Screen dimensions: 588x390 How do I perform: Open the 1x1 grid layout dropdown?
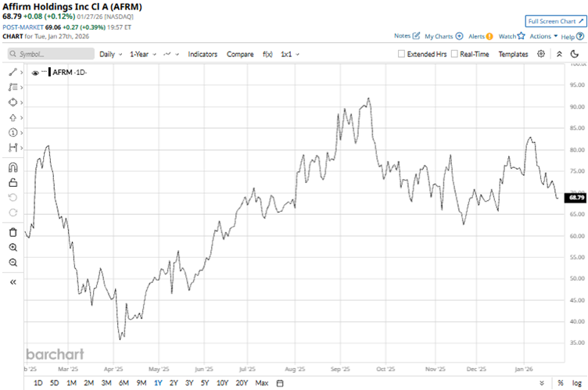[x=290, y=55]
